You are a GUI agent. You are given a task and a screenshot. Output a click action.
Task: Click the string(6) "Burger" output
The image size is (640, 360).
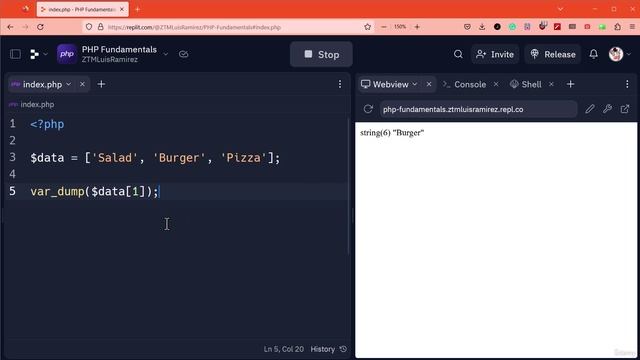[392, 133]
